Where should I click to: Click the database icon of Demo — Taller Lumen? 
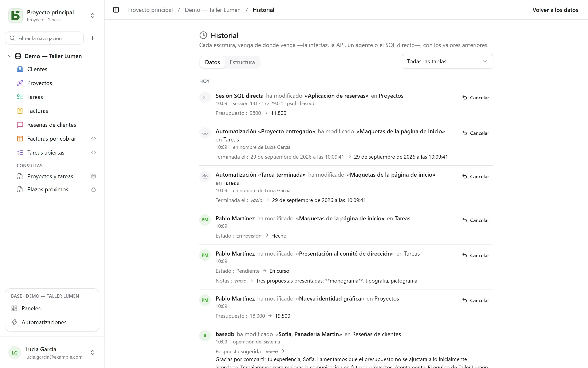pyautogui.click(x=18, y=56)
